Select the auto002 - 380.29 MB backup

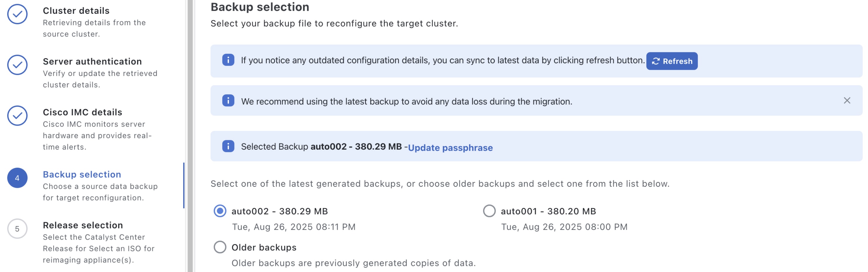220,211
